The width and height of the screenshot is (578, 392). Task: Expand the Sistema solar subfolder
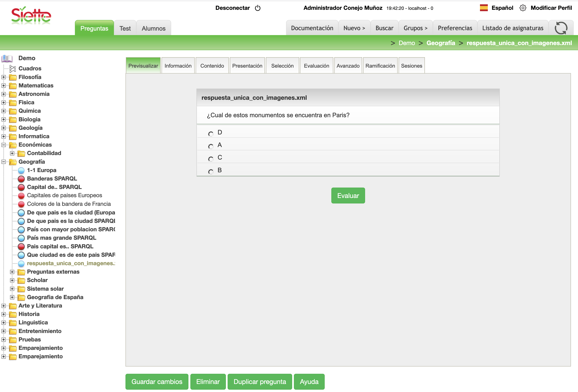tap(12, 289)
